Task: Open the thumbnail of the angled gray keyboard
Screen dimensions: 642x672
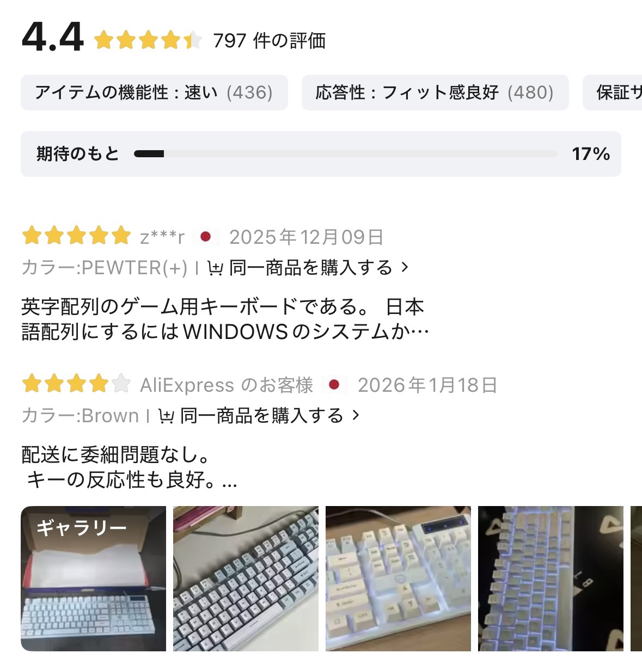Action: pyautogui.click(x=246, y=578)
